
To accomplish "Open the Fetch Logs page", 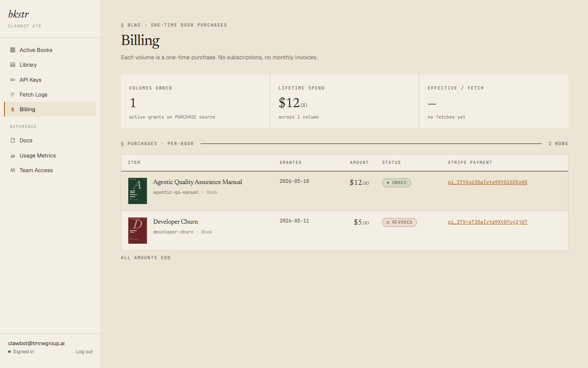I will (x=50, y=94).
